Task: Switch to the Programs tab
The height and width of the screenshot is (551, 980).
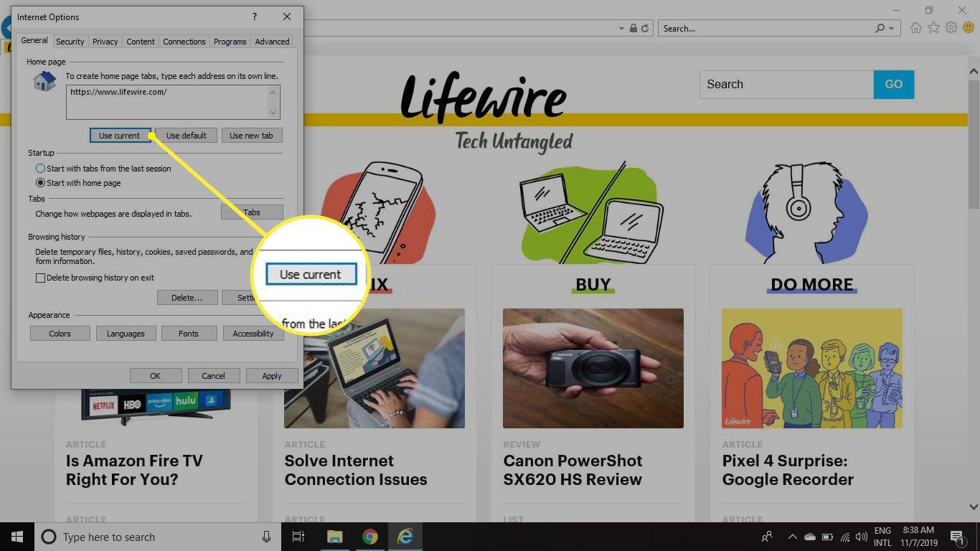Action: tap(230, 42)
